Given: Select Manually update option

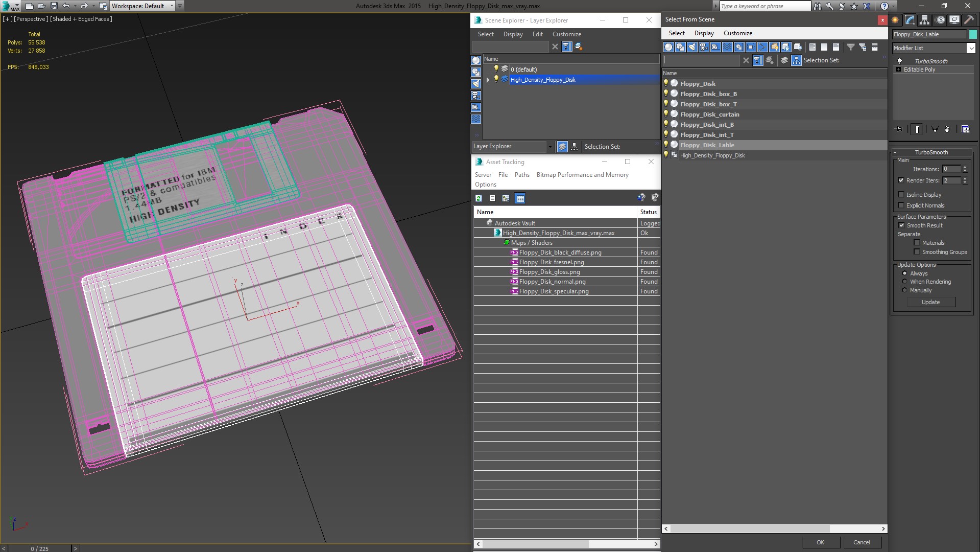Looking at the screenshot, I should click(x=904, y=290).
